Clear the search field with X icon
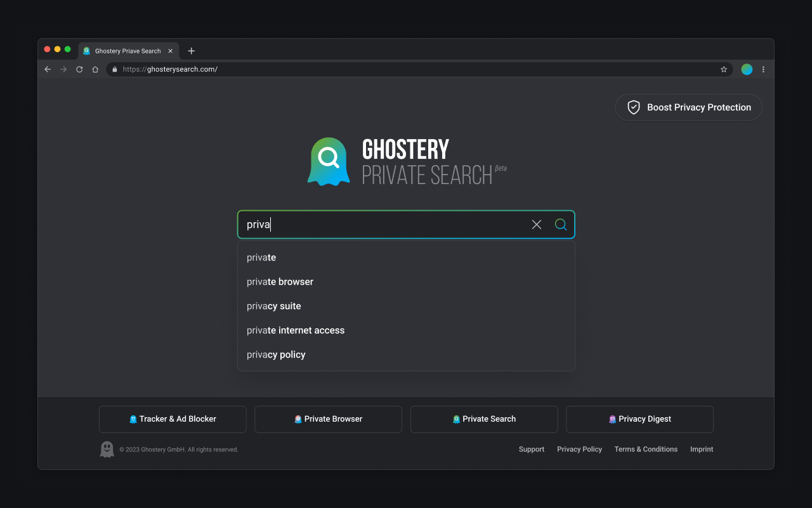 point(537,224)
